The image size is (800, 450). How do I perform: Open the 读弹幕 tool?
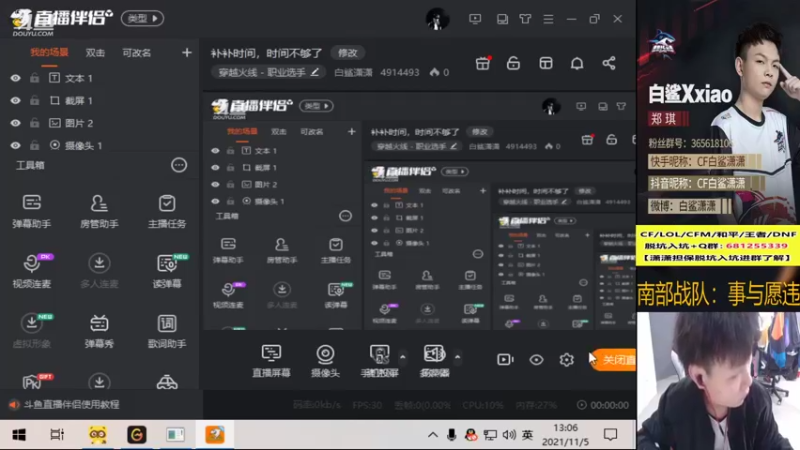pos(167,271)
